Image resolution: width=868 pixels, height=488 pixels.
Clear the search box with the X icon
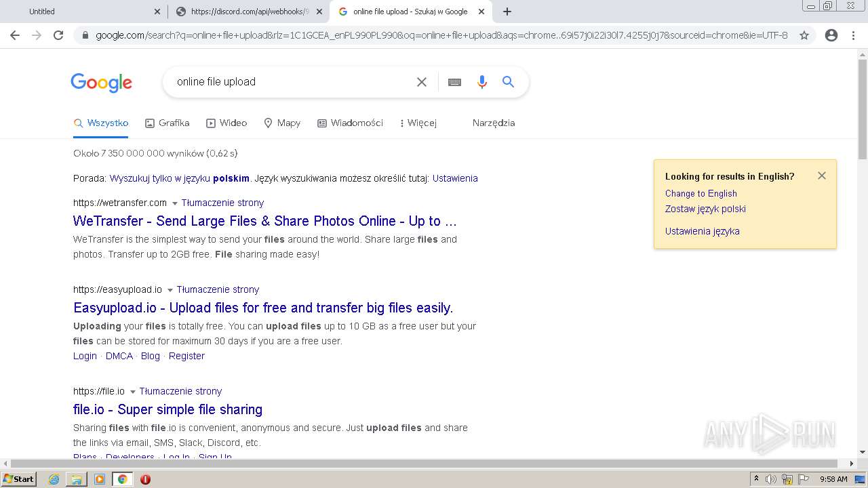point(422,82)
